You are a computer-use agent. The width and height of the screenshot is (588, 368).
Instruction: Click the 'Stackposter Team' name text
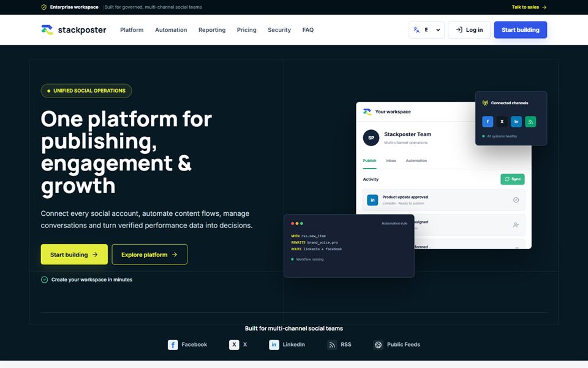click(x=408, y=134)
